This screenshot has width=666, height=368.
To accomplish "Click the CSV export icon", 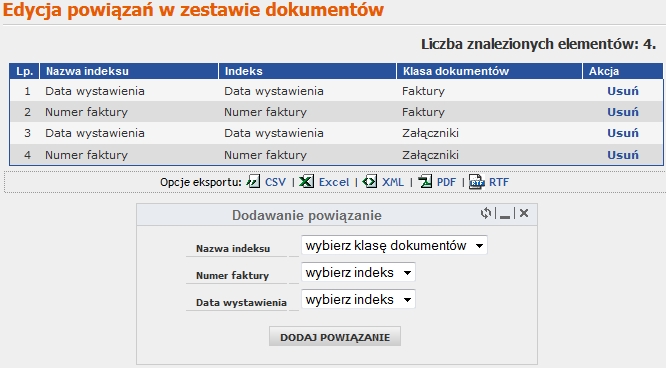I will tap(254, 181).
